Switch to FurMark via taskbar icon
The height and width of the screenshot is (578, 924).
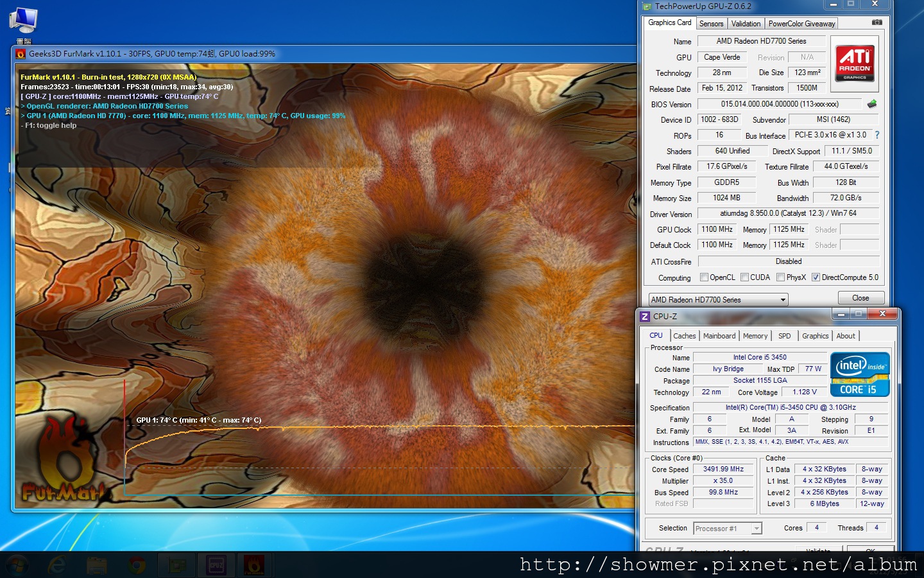pyautogui.click(x=255, y=565)
